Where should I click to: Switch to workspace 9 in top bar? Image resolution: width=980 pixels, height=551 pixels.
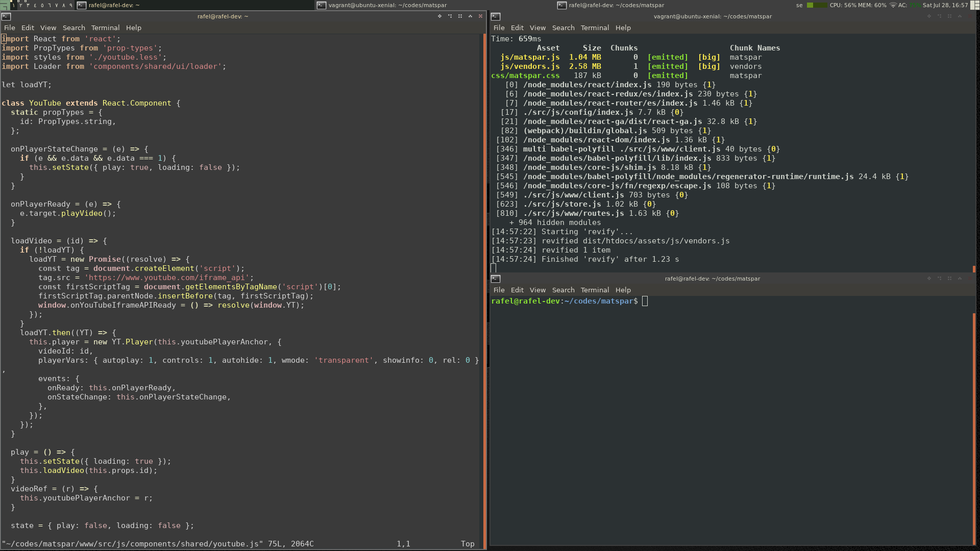(x=70, y=5)
